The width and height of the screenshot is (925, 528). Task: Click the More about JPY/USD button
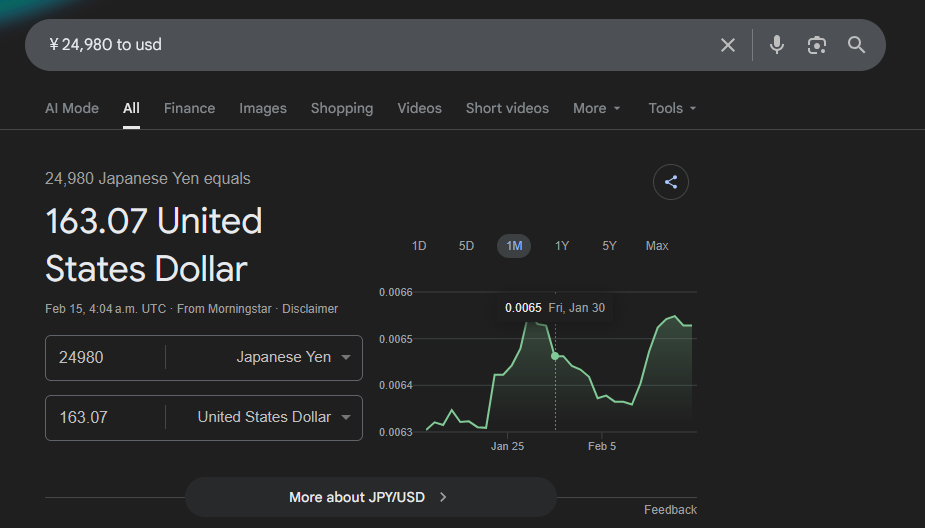click(370, 497)
